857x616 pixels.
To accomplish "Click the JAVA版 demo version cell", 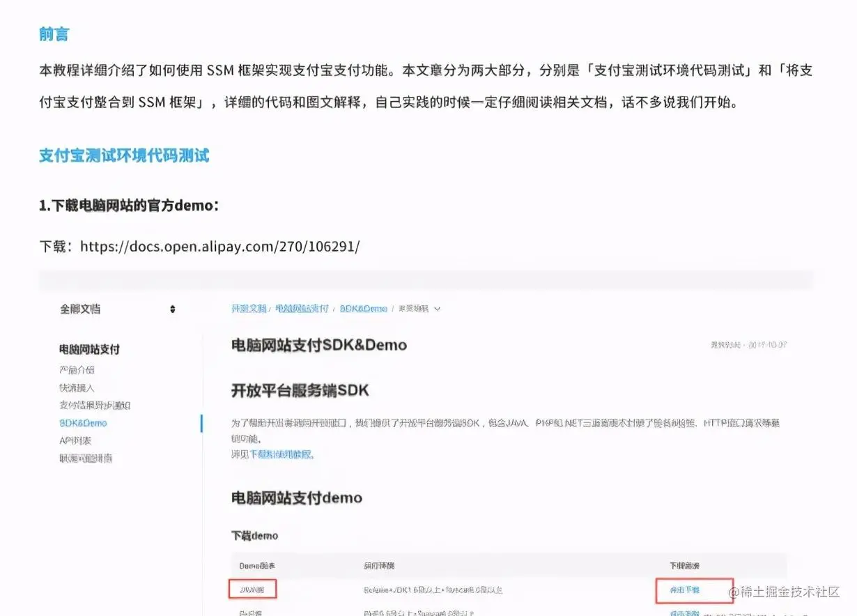I will (252, 590).
